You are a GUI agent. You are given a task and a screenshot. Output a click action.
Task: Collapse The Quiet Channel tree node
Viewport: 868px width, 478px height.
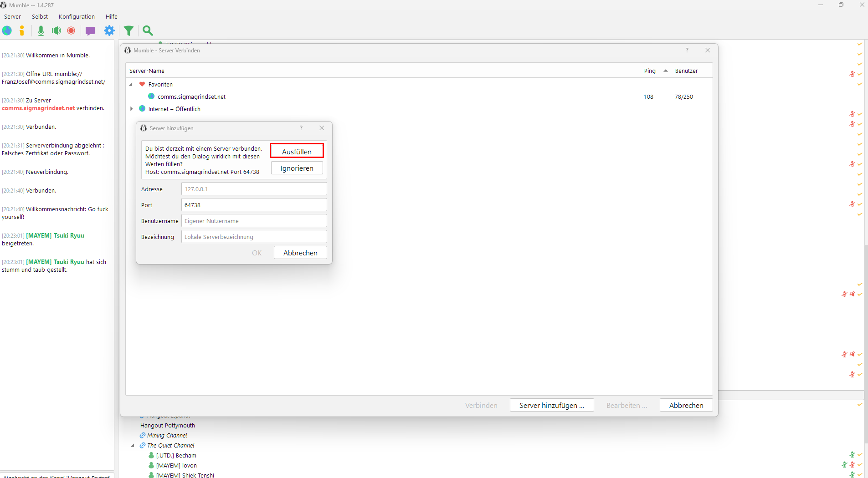click(x=133, y=445)
